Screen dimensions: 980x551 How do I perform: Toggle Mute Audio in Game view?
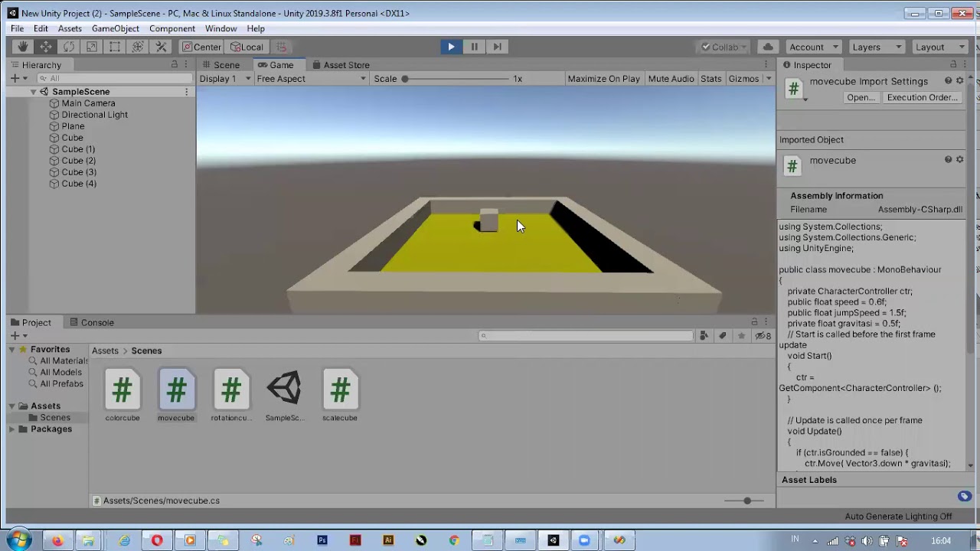point(671,79)
